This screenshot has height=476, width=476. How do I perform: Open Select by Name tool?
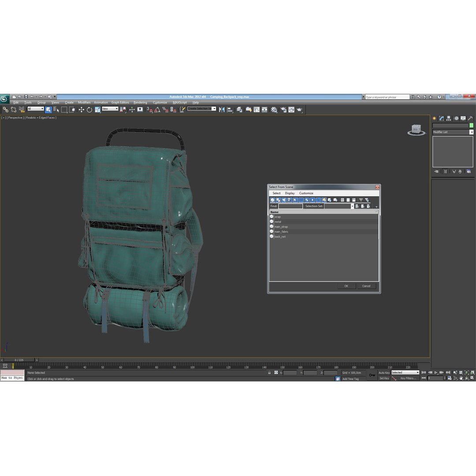(56, 110)
